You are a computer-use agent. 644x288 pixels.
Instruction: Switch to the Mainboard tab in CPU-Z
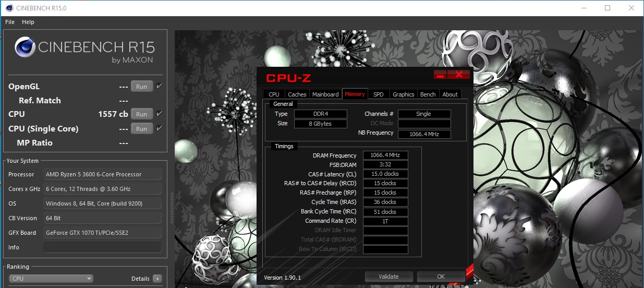325,94
